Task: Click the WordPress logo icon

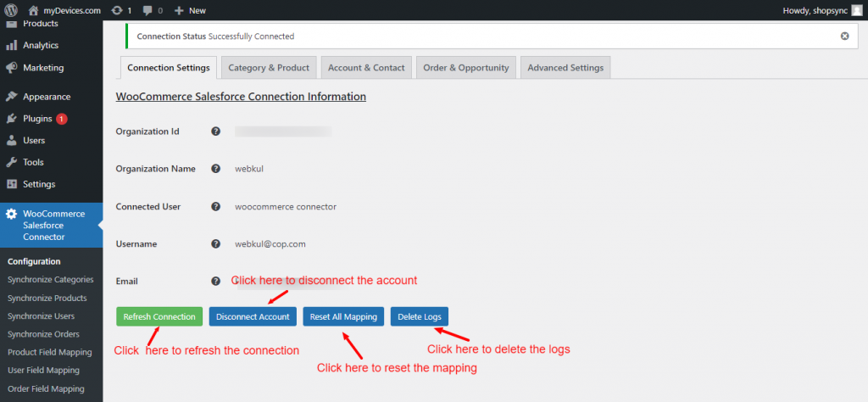Action: coord(11,10)
